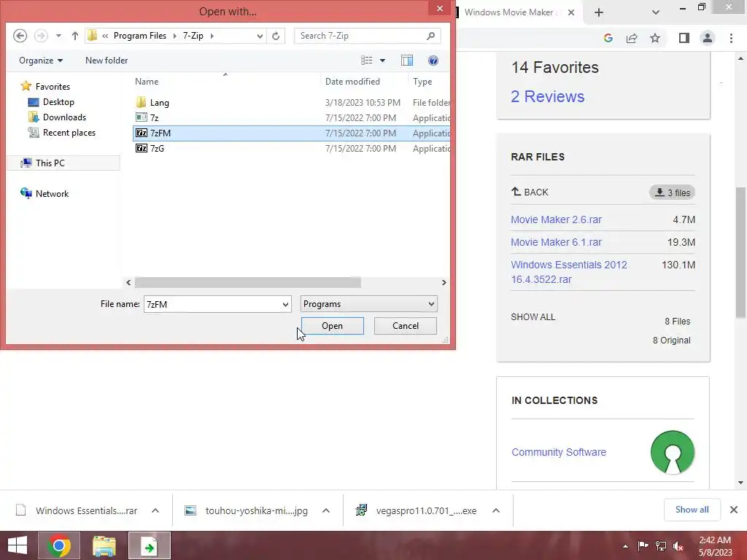Open Windows Essentials rar download options chevron
Screen dimensions: 747x560
click(155, 510)
